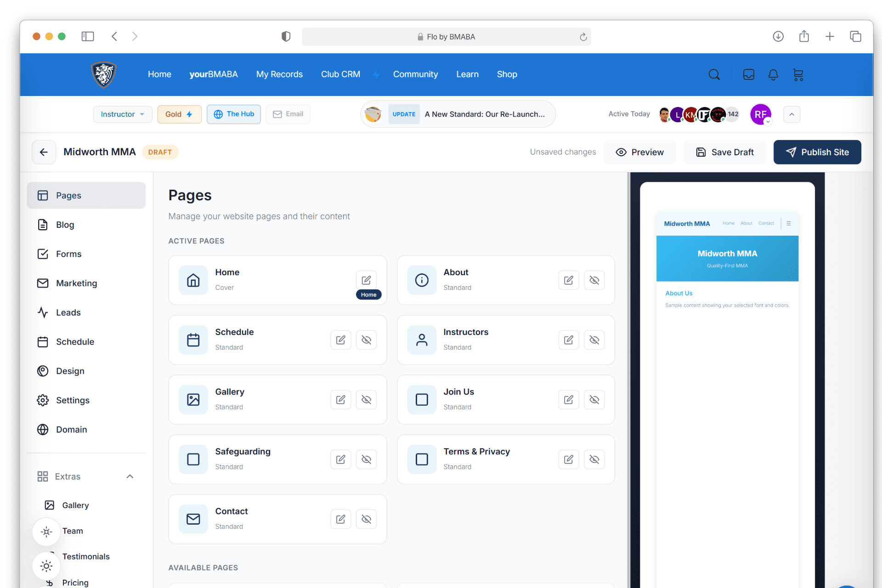The width and height of the screenshot is (882, 588).
Task: Click the inbox tray icon in header
Action: tap(748, 75)
